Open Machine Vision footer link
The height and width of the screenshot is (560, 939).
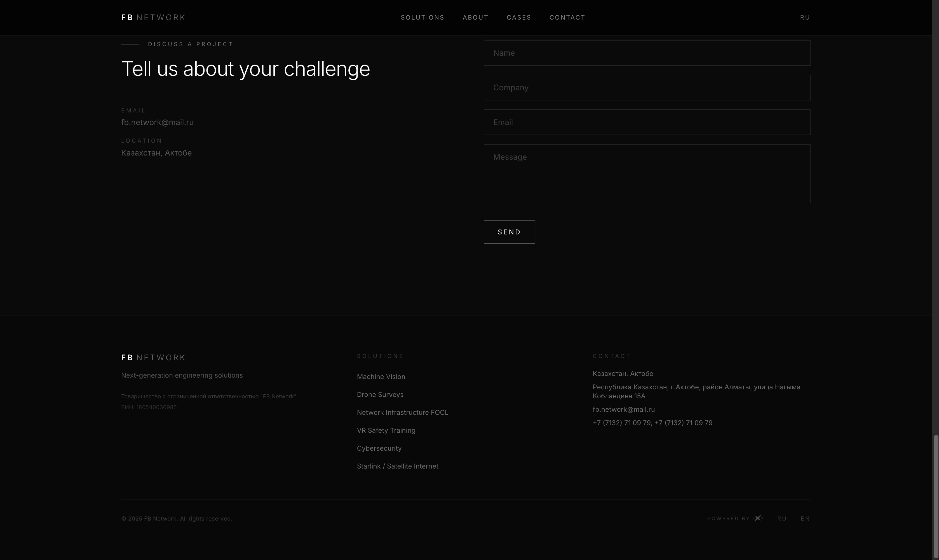pyautogui.click(x=381, y=377)
